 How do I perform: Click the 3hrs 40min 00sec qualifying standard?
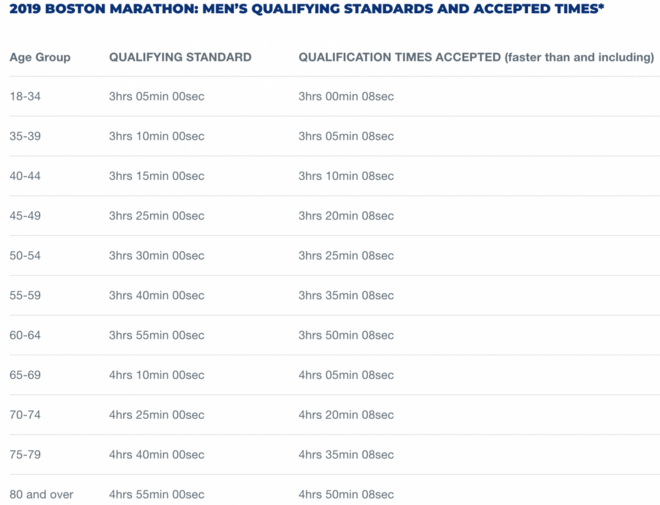pyautogui.click(x=157, y=295)
